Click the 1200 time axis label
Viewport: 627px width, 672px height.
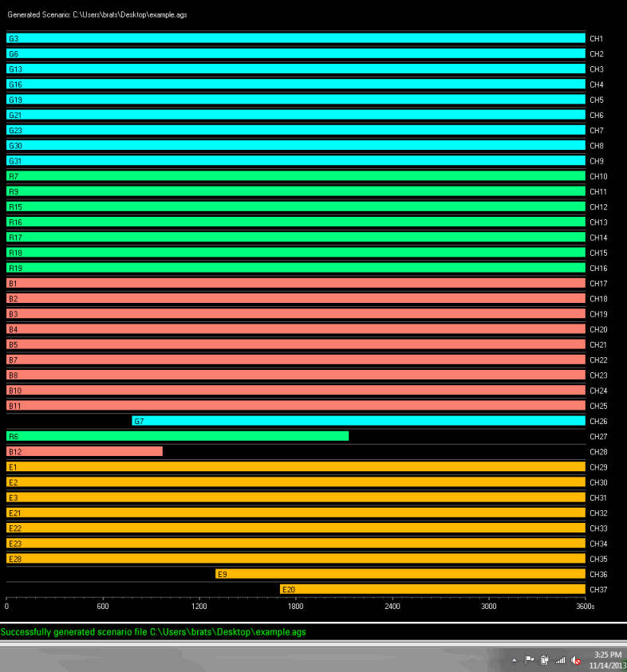point(199,607)
